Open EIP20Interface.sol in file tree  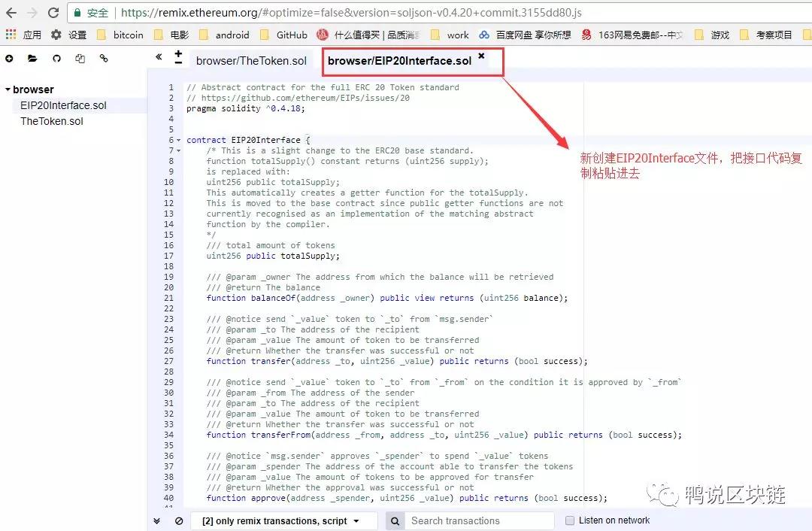[63, 105]
